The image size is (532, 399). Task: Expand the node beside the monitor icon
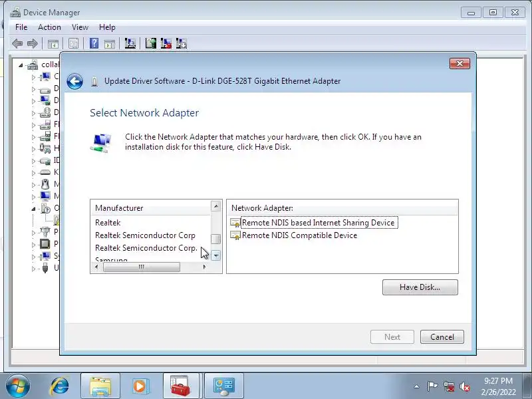click(33, 197)
